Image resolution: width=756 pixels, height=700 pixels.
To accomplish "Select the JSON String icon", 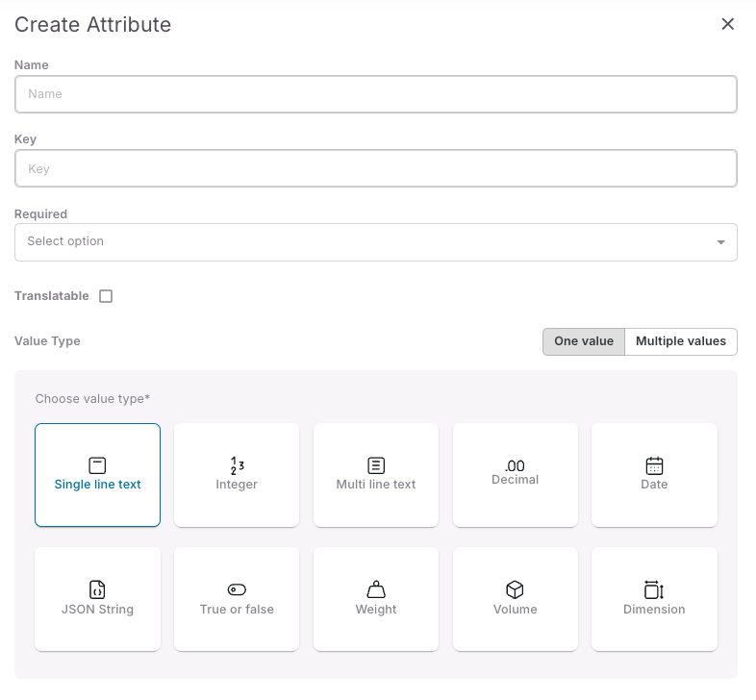I will 97,589.
